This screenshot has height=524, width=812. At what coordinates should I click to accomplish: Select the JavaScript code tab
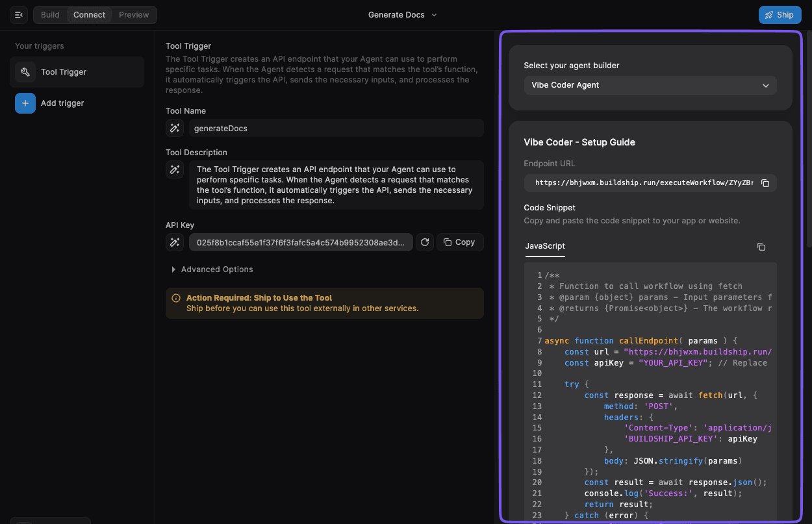pos(545,247)
